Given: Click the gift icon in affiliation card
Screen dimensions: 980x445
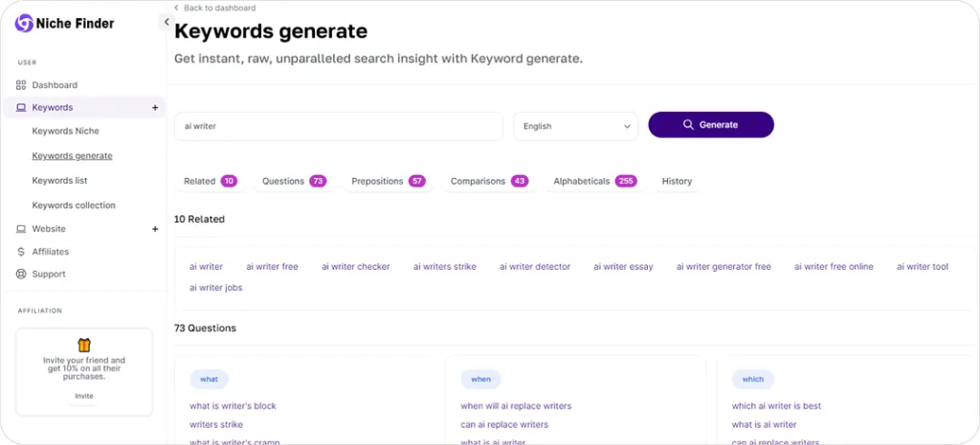Looking at the screenshot, I should point(84,345).
